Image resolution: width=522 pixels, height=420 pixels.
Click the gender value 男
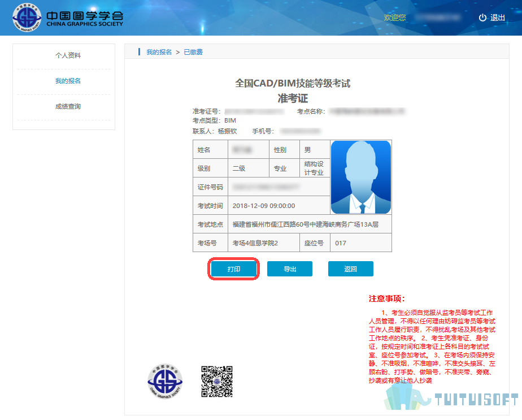click(x=307, y=150)
